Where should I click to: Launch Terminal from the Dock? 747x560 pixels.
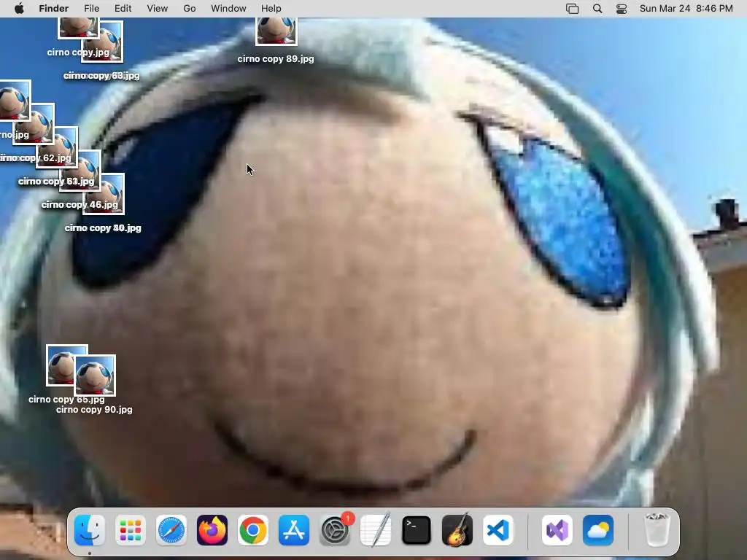pyautogui.click(x=417, y=530)
